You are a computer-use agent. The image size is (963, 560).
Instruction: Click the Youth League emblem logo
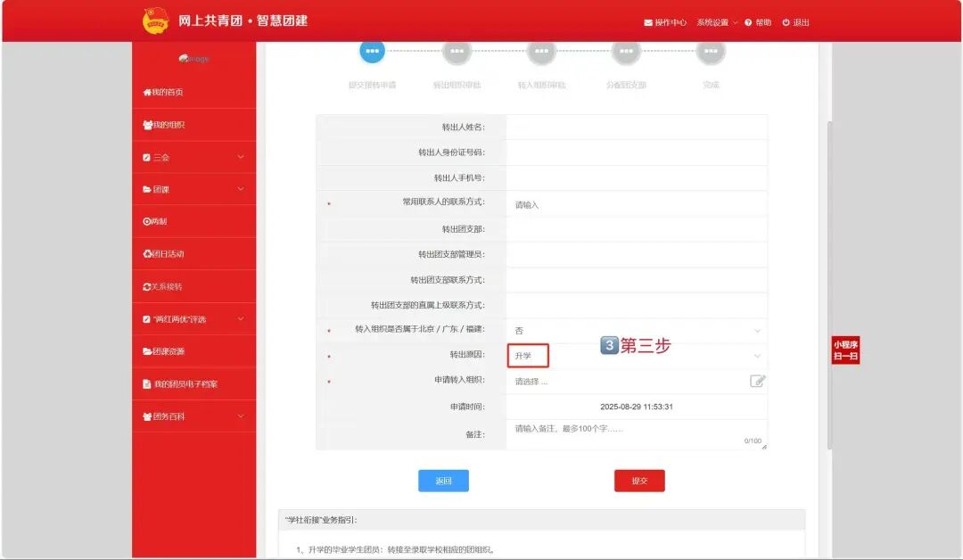click(155, 21)
